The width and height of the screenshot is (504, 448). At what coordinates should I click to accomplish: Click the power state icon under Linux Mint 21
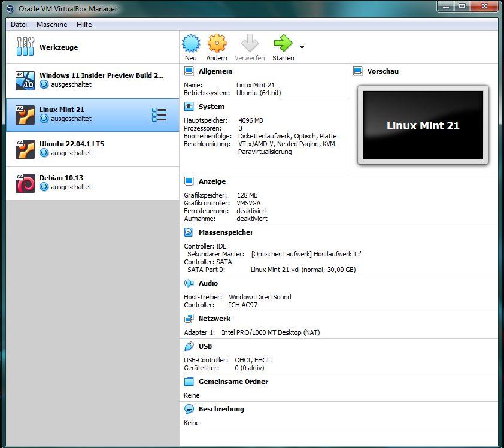coord(44,119)
